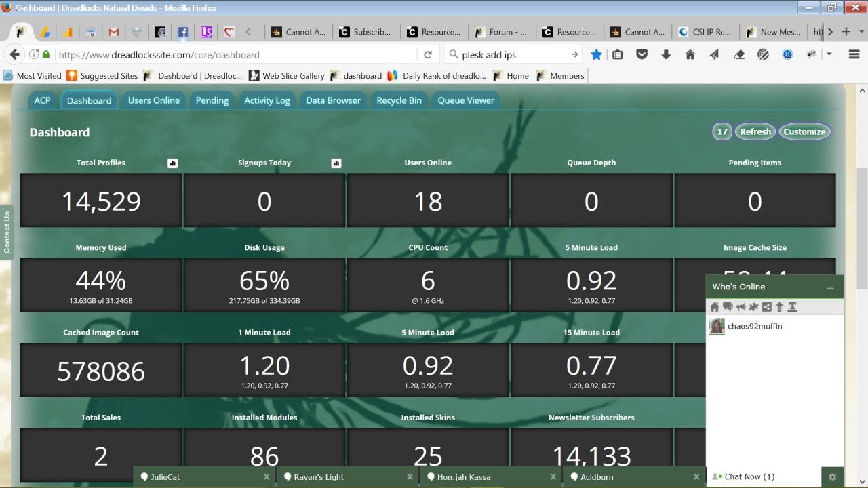Screen dimensions: 868x488
Task: Click the Customize dashboard button
Action: (804, 131)
